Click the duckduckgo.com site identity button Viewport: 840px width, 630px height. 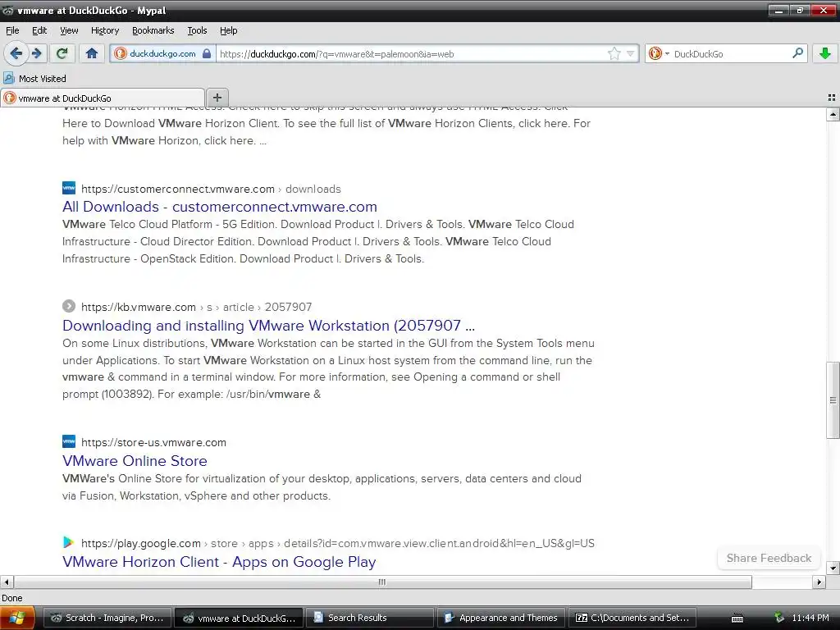(163, 53)
